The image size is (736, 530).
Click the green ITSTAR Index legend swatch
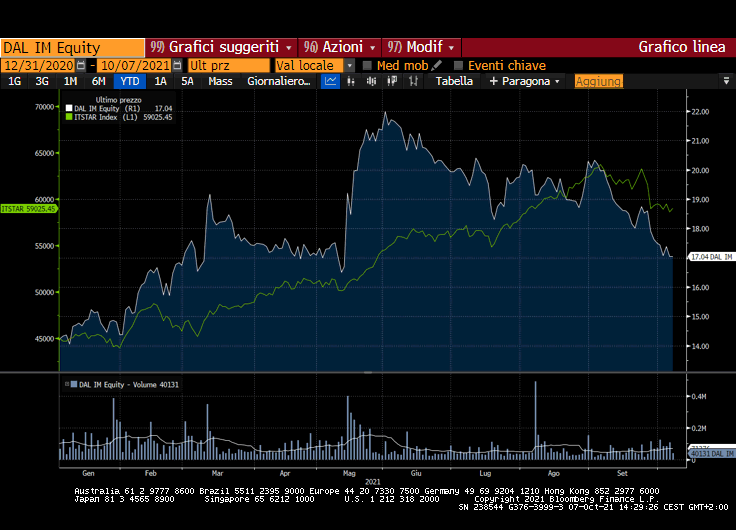point(68,117)
